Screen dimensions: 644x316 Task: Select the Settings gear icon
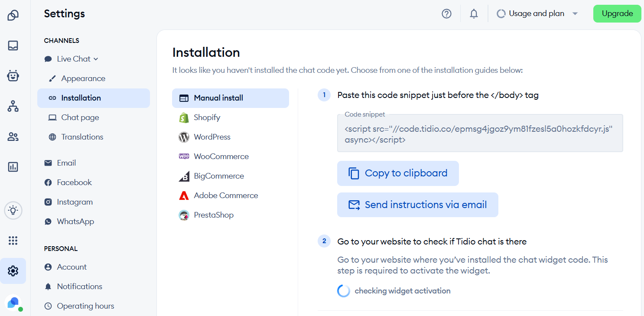tap(13, 271)
